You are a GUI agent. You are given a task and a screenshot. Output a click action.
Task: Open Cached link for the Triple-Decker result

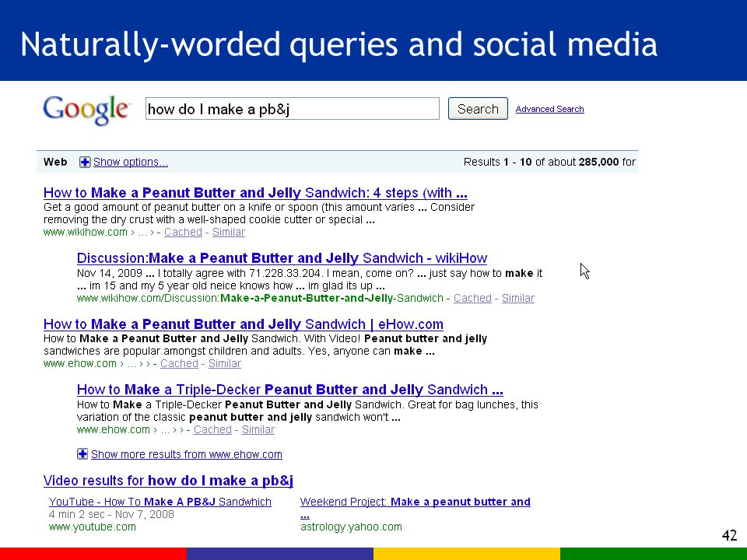point(212,429)
